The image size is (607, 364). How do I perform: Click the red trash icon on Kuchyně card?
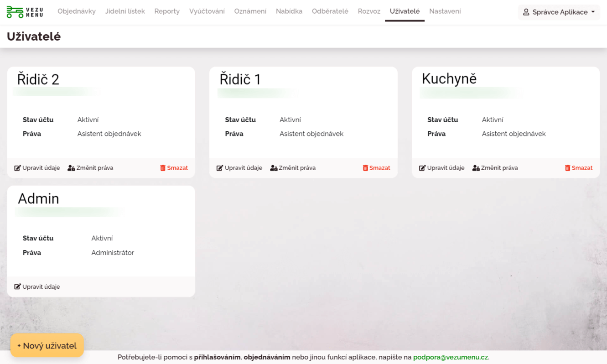point(567,167)
